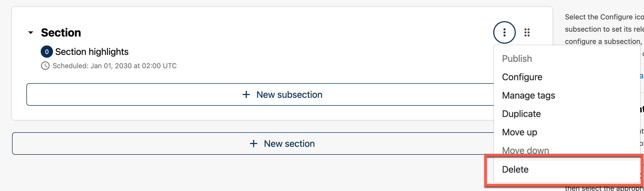This screenshot has height=191, width=644.
Task: Select Duplicate in the section menu
Action: pyautogui.click(x=521, y=114)
